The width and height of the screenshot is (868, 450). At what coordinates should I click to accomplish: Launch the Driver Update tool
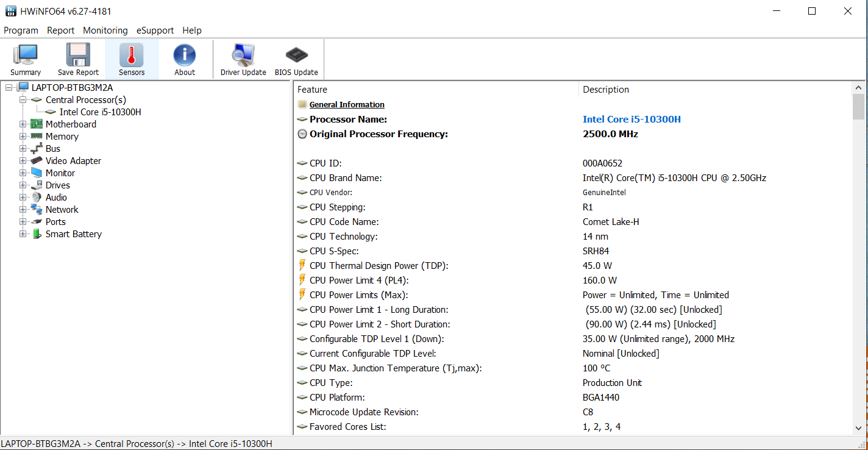[243, 56]
